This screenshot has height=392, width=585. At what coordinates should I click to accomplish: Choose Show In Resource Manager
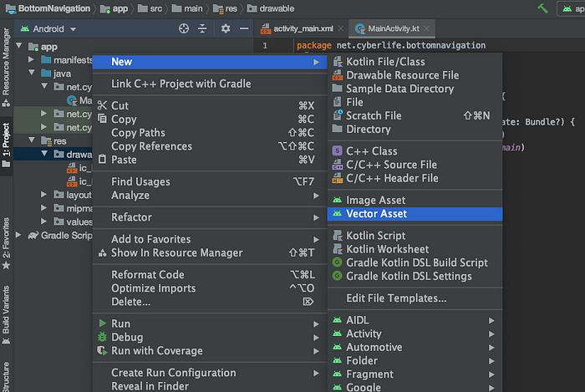pyautogui.click(x=210, y=252)
